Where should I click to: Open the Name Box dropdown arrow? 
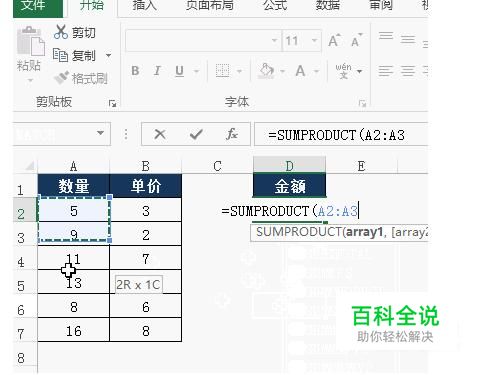(100, 133)
